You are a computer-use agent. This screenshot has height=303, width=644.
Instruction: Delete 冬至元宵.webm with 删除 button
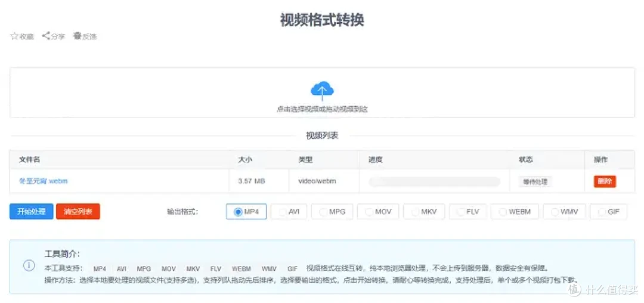pyautogui.click(x=605, y=181)
